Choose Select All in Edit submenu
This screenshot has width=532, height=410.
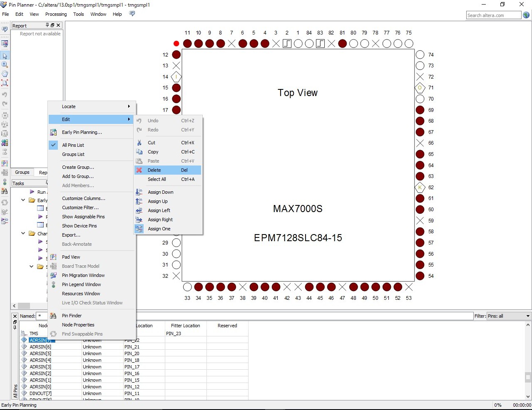pyautogui.click(x=168, y=179)
